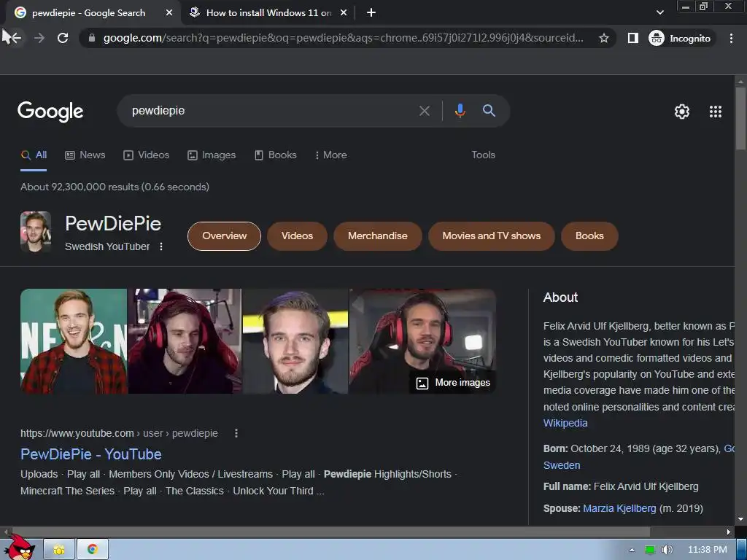Close the pewdiepie Google Search tab
The width and height of the screenshot is (747, 560).
pos(169,13)
